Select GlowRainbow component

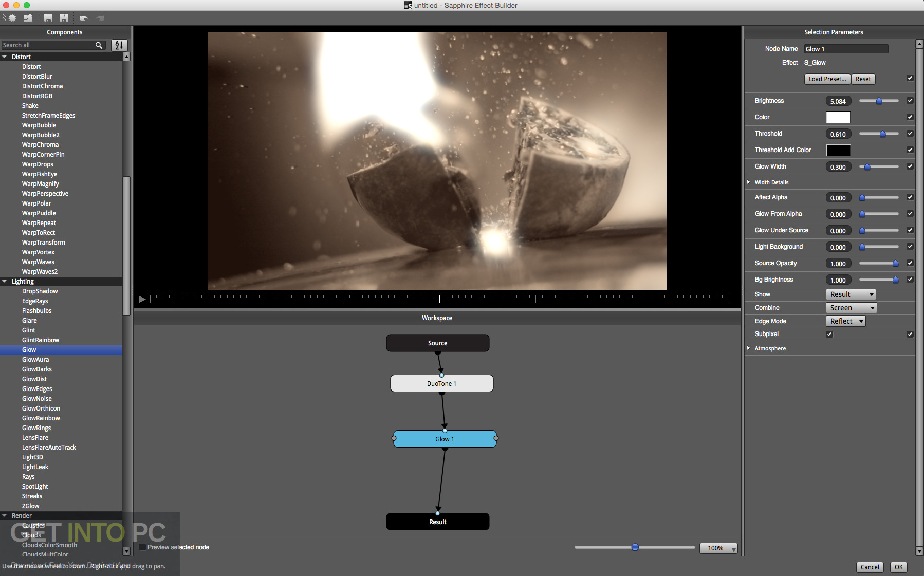pyautogui.click(x=41, y=418)
